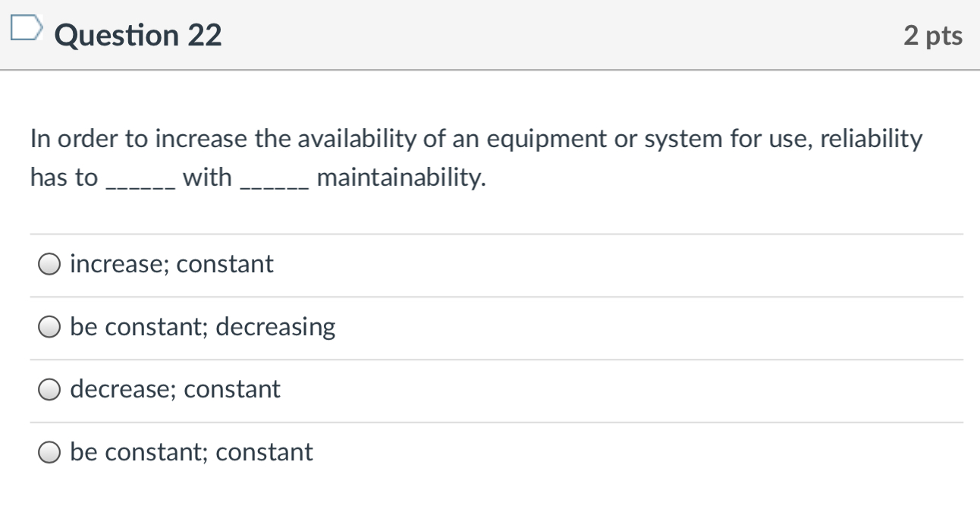Click the Question 22 heading
The height and width of the screenshot is (515, 980).
click(138, 34)
